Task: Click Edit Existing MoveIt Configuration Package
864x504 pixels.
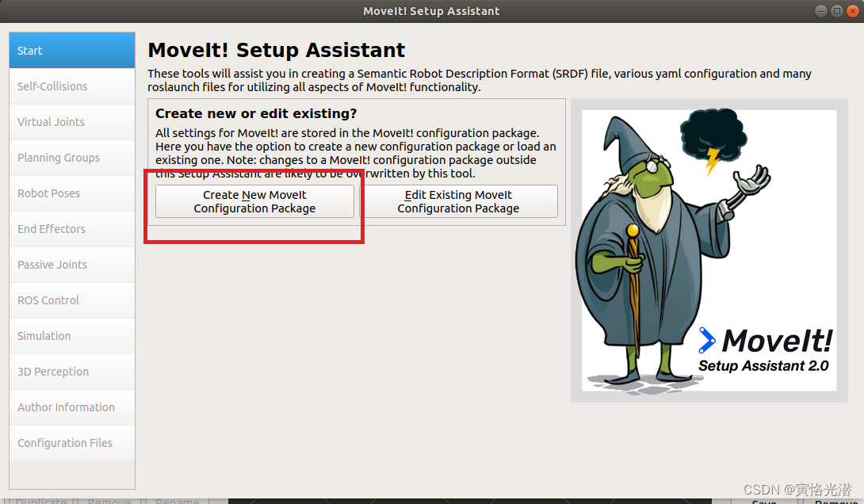Action: pyautogui.click(x=458, y=201)
